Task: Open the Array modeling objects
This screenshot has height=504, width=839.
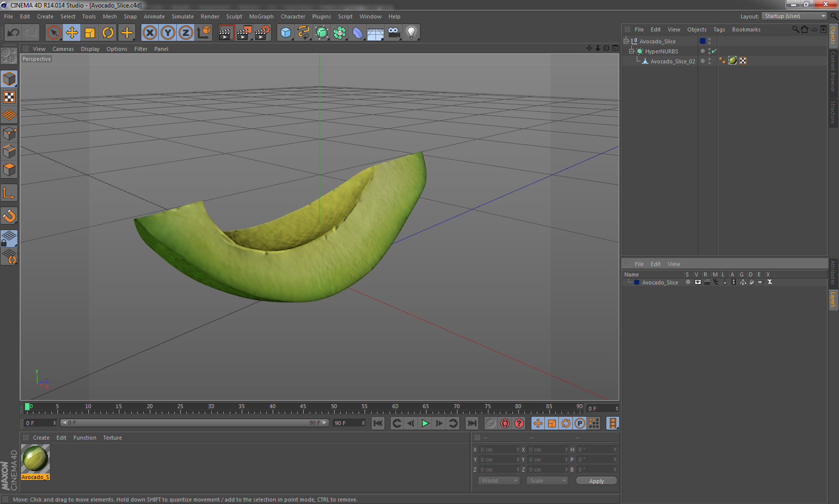Action: [340, 33]
